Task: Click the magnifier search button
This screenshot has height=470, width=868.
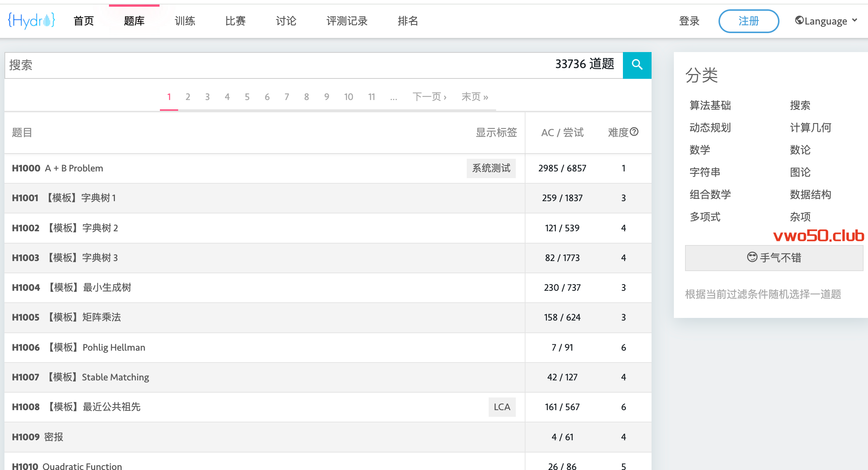Action: [637, 65]
